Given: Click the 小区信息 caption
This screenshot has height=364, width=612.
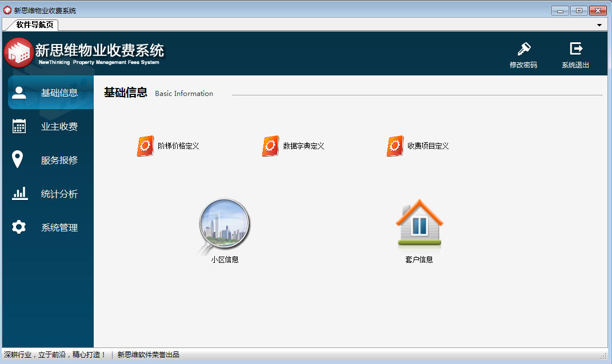Looking at the screenshot, I should pos(225,259).
